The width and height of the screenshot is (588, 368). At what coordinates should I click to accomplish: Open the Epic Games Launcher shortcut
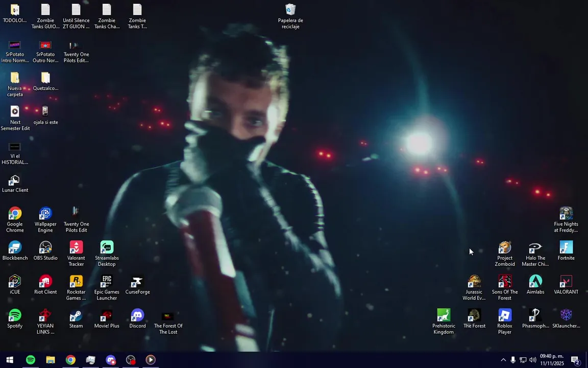(107, 287)
